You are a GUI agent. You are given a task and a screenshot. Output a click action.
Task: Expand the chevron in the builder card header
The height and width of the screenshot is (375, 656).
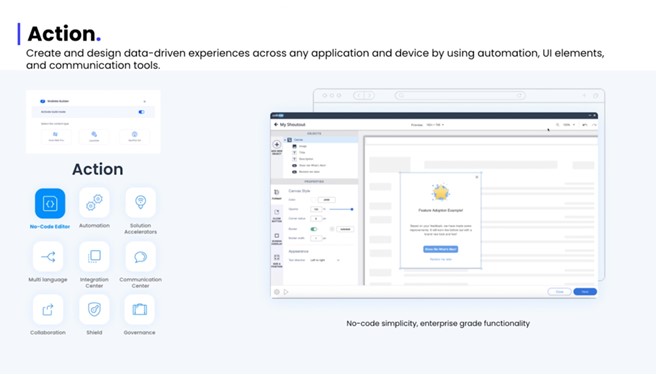[145, 101]
